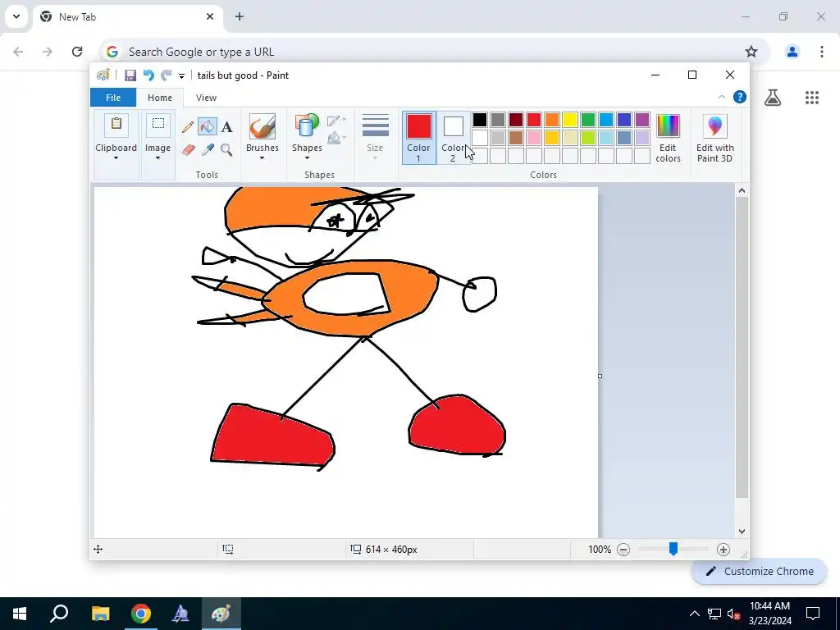This screenshot has height=630, width=840.
Task: Select the Eraser tool
Action: (x=188, y=149)
